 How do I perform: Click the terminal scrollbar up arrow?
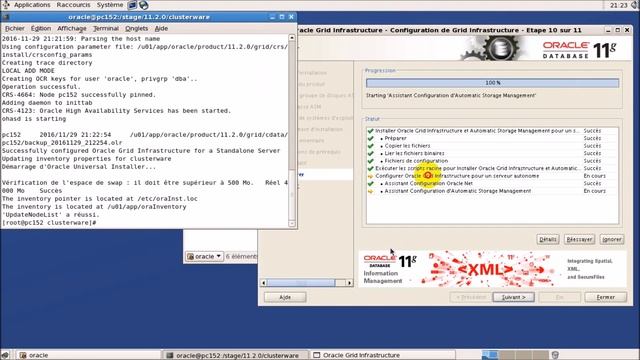[x=292, y=38]
